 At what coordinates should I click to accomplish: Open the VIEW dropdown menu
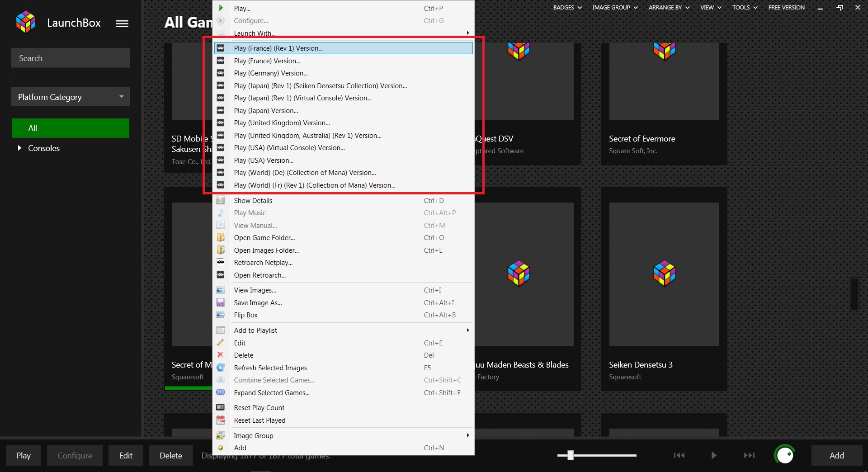(711, 7)
